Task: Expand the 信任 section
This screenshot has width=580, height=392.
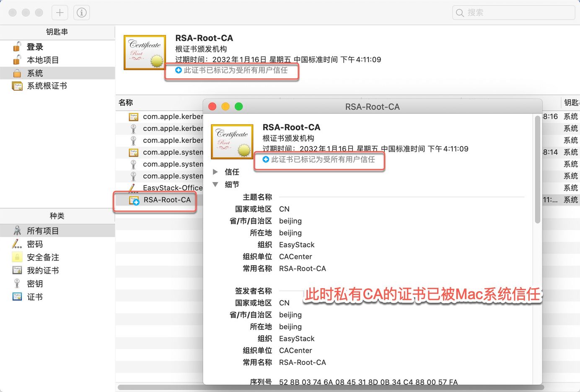Action: 215,172
